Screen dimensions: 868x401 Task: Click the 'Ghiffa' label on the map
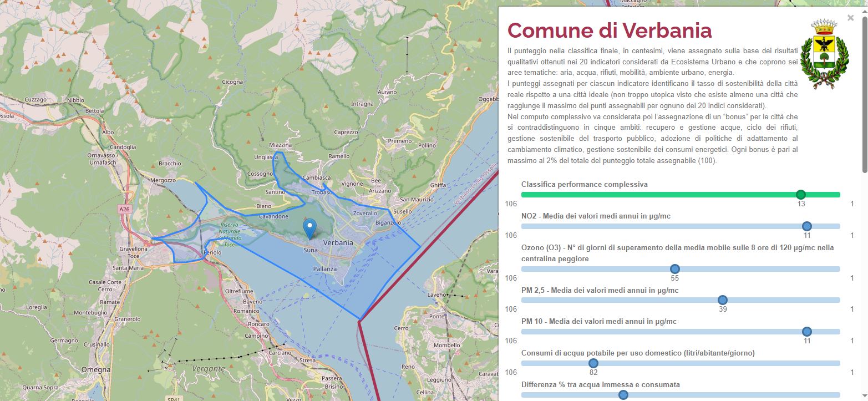click(x=438, y=185)
